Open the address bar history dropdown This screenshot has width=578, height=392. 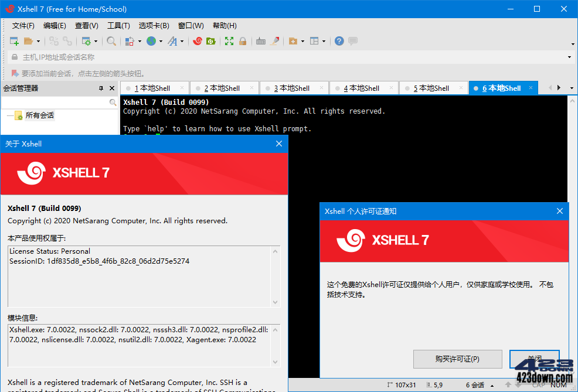[x=569, y=56]
